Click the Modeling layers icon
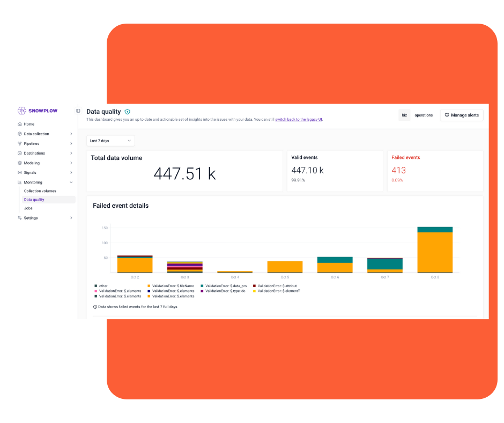504x423 pixels. tap(20, 163)
